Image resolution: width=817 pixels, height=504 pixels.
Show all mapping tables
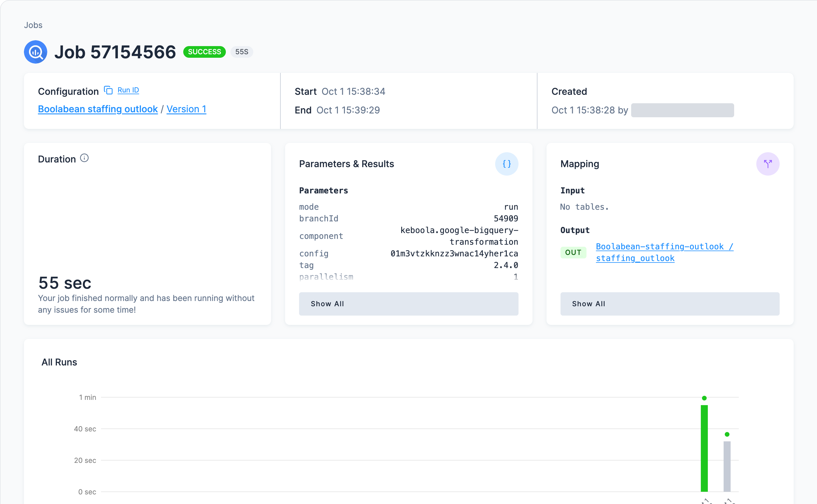click(x=669, y=304)
